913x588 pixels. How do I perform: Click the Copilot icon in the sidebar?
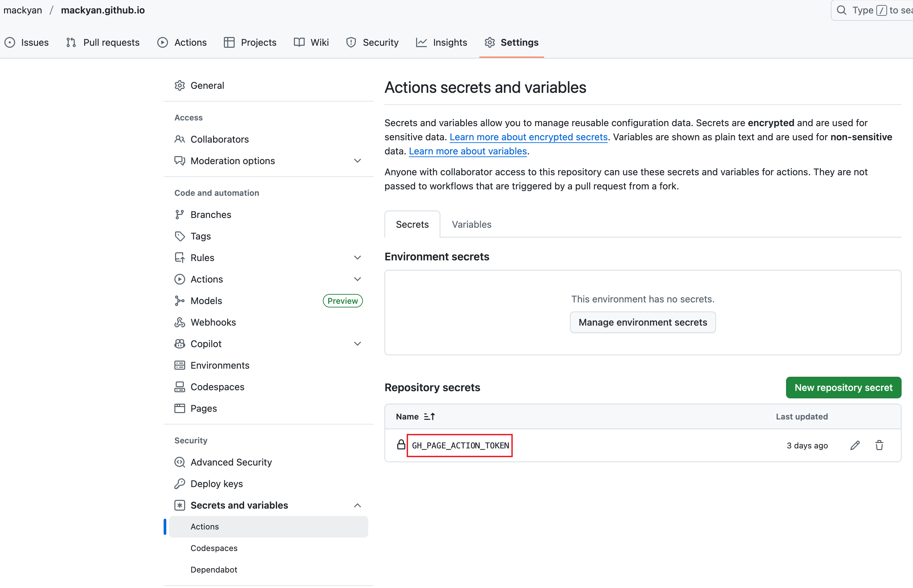(179, 344)
